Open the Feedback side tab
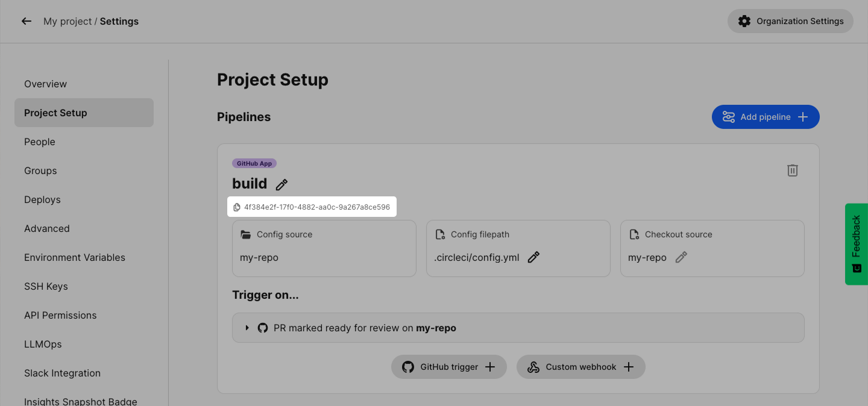This screenshot has width=868, height=406. point(856,243)
